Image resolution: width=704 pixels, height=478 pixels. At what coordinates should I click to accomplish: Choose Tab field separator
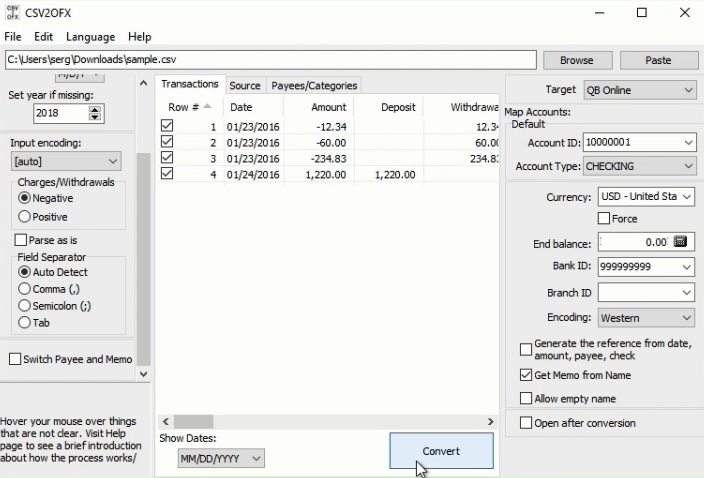24,322
